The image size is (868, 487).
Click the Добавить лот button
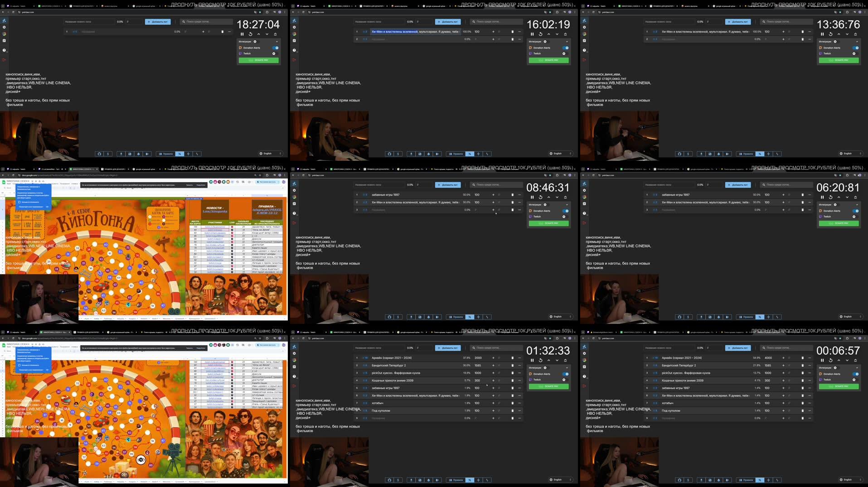click(448, 348)
